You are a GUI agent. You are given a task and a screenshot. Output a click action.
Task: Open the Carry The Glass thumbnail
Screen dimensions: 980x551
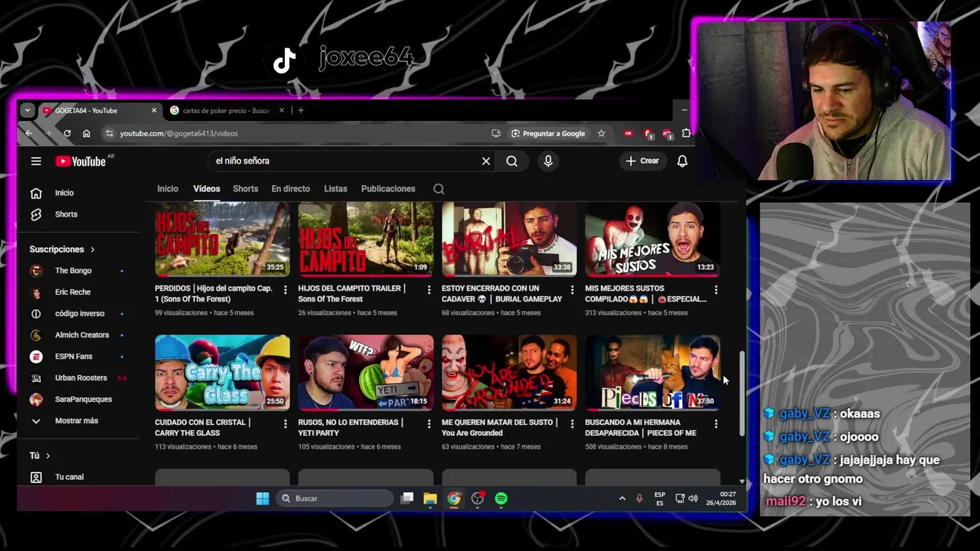222,373
